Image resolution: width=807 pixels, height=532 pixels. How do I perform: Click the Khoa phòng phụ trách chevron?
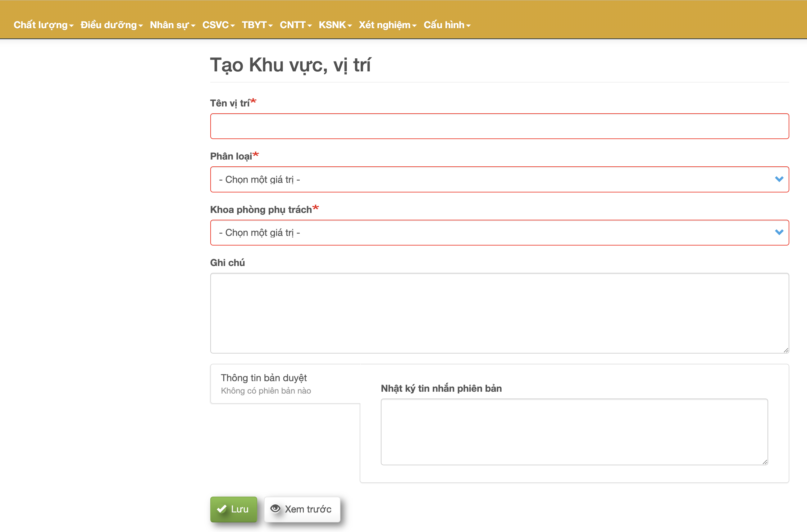pyautogui.click(x=779, y=232)
